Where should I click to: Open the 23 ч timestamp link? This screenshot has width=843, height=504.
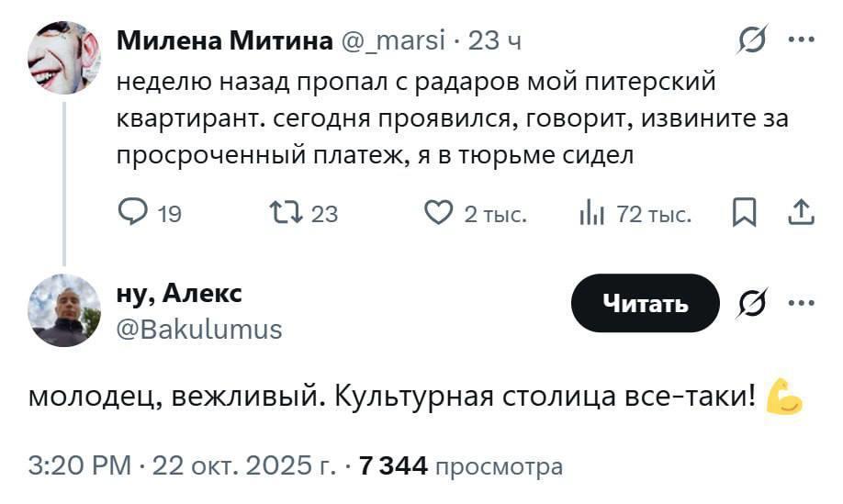tap(495, 40)
